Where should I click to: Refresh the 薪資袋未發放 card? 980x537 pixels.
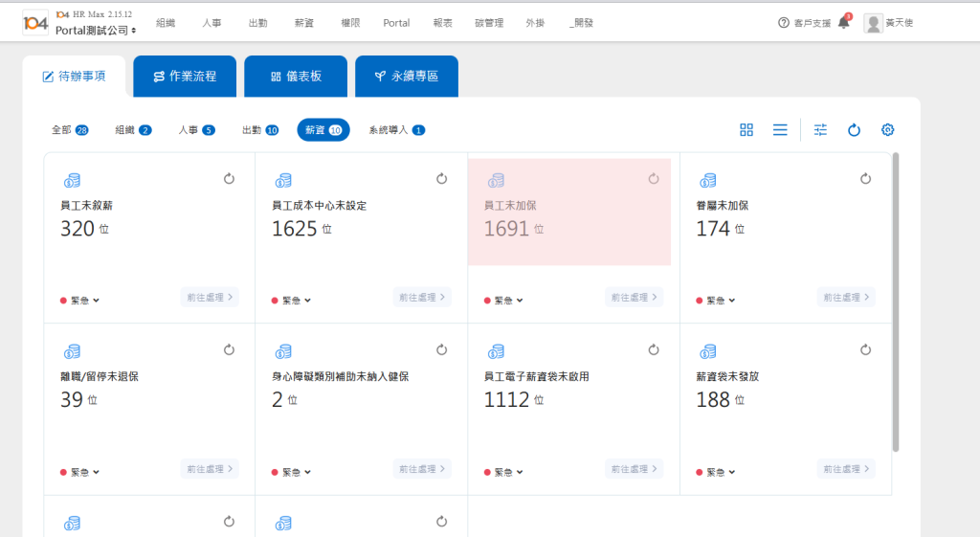point(865,350)
